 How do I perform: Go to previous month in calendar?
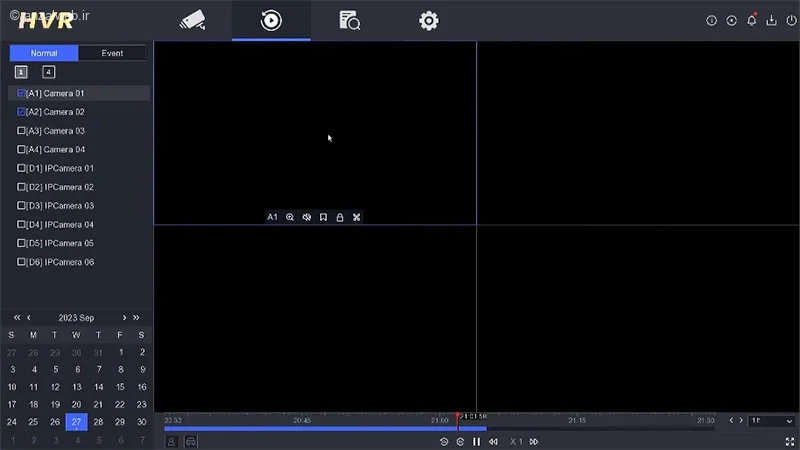[29, 317]
